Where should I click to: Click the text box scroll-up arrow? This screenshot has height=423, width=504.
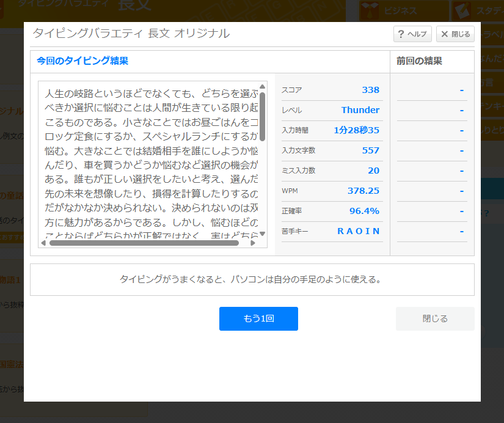pyautogui.click(x=262, y=86)
